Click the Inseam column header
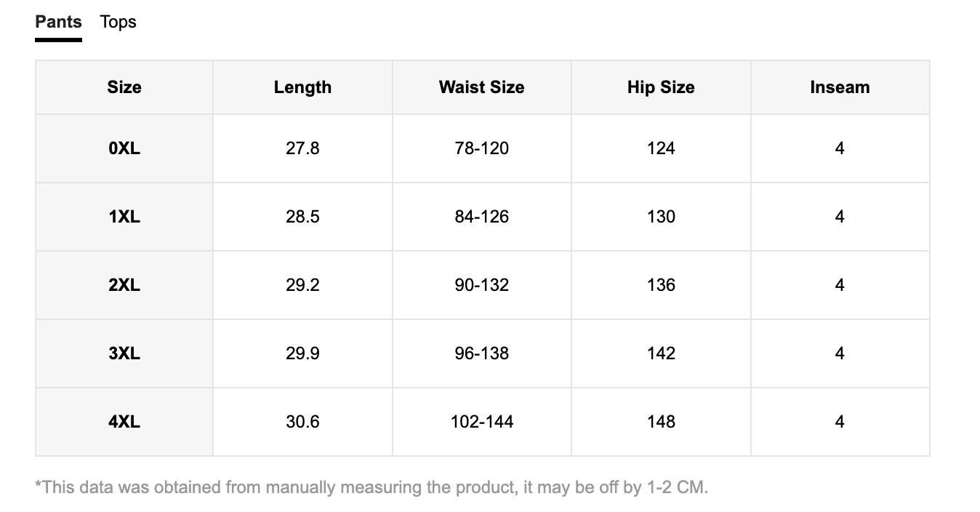Image resolution: width=980 pixels, height=512 pixels. click(x=840, y=87)
